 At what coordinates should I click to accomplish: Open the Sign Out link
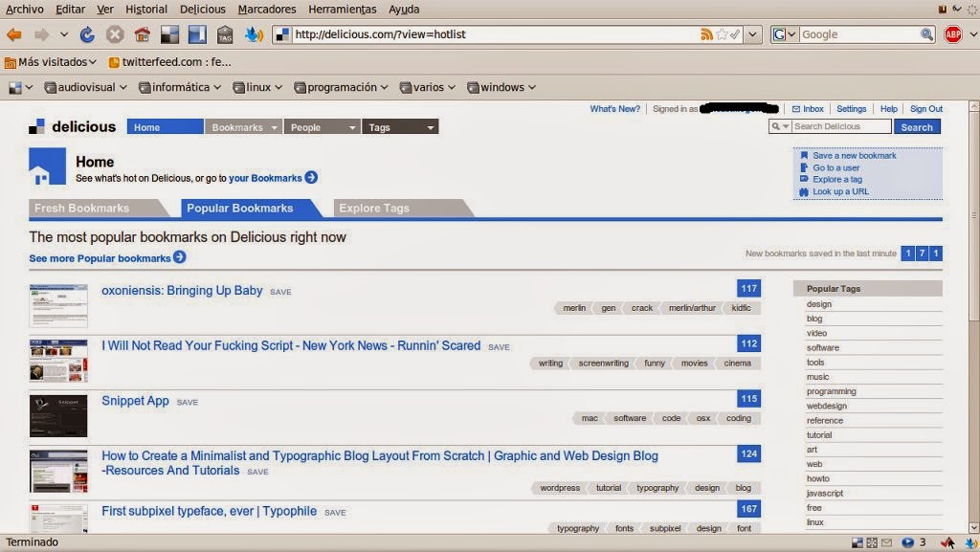pyautogui.click(x=926, y=109)
